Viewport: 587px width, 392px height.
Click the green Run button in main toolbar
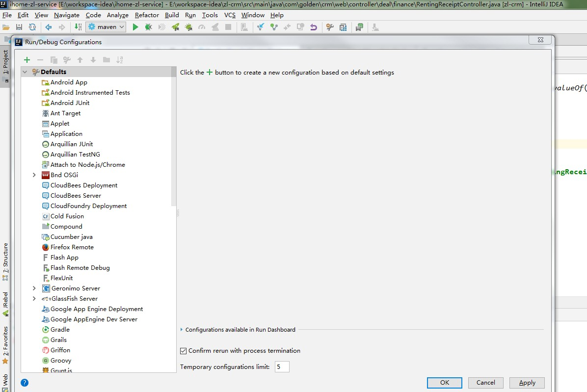pos(135,27)
